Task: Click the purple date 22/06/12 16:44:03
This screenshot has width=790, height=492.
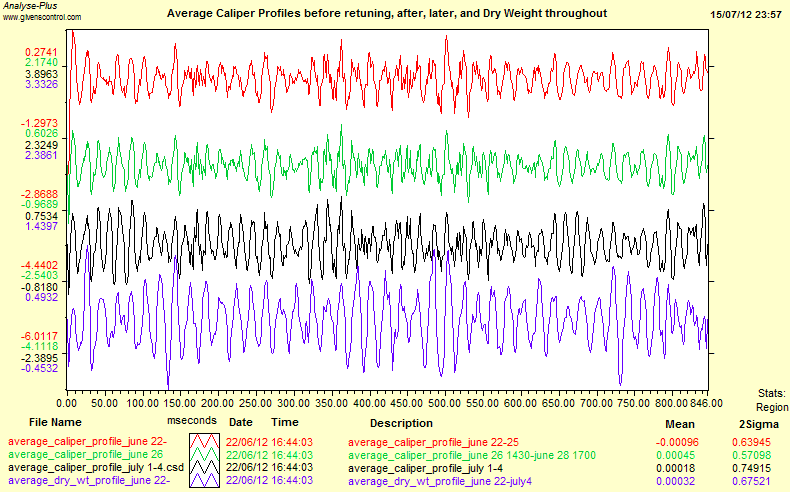Action: pyautogui.click(x=269, y=481)
